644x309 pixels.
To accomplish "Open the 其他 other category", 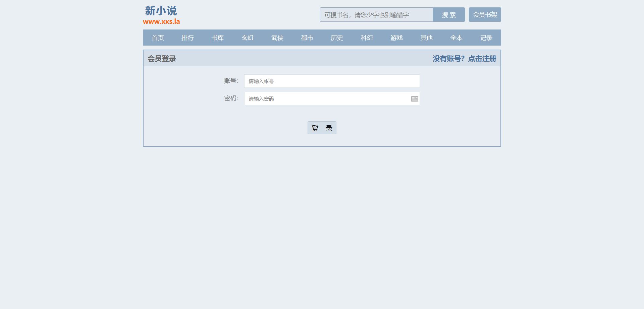I will (426, 38).
